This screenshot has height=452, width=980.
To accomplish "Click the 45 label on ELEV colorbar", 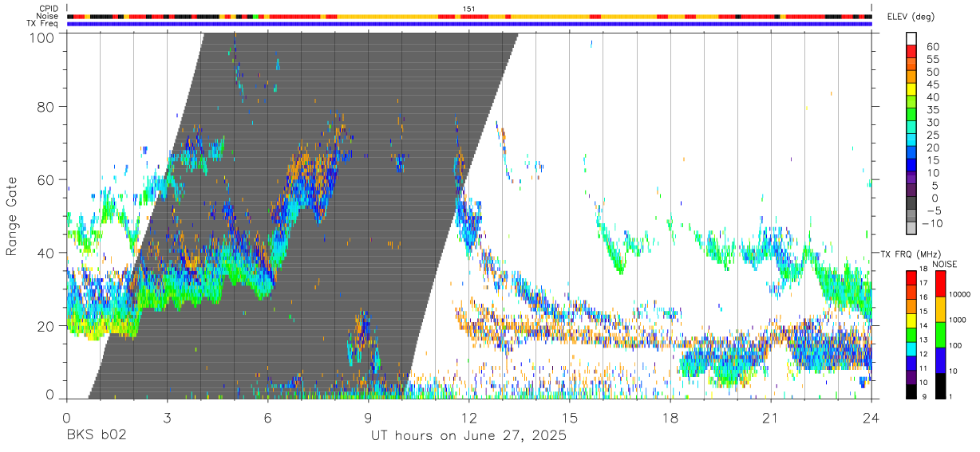I will pos(931,85).
